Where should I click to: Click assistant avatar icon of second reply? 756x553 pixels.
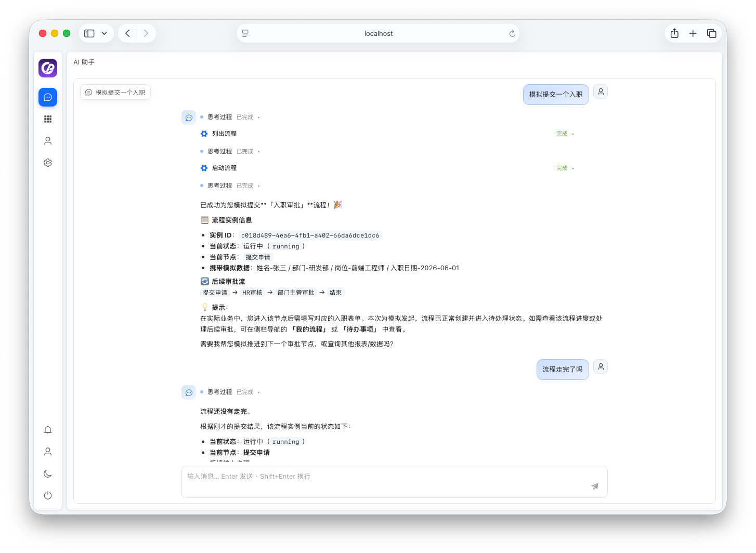[189, 392]
